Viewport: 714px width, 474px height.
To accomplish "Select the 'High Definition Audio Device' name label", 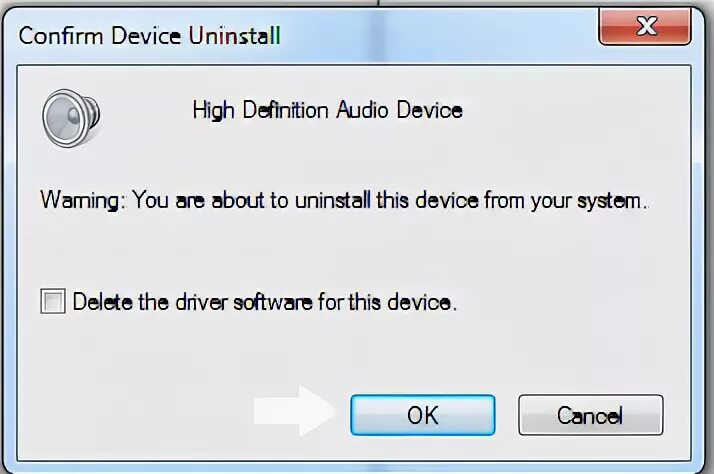I will point(327,111).
